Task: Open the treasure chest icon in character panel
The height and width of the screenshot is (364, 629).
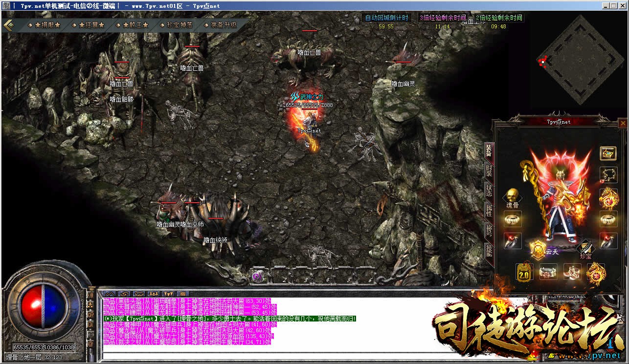Action: pos(608,153)
